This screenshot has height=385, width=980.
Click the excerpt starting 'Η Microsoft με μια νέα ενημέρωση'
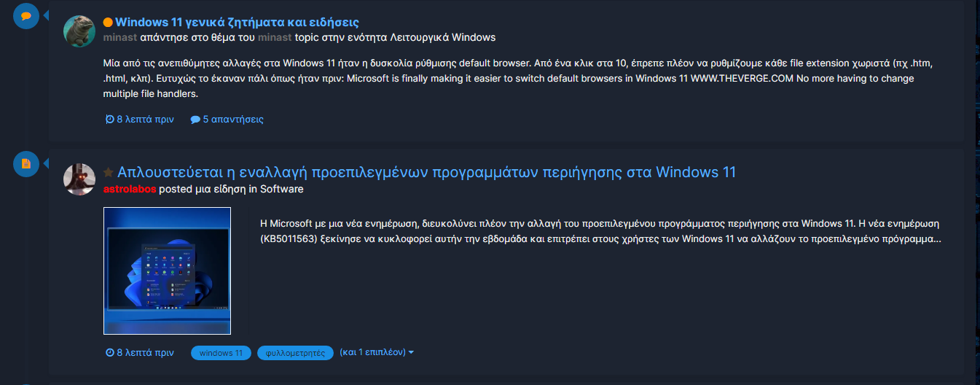(600, 230)
